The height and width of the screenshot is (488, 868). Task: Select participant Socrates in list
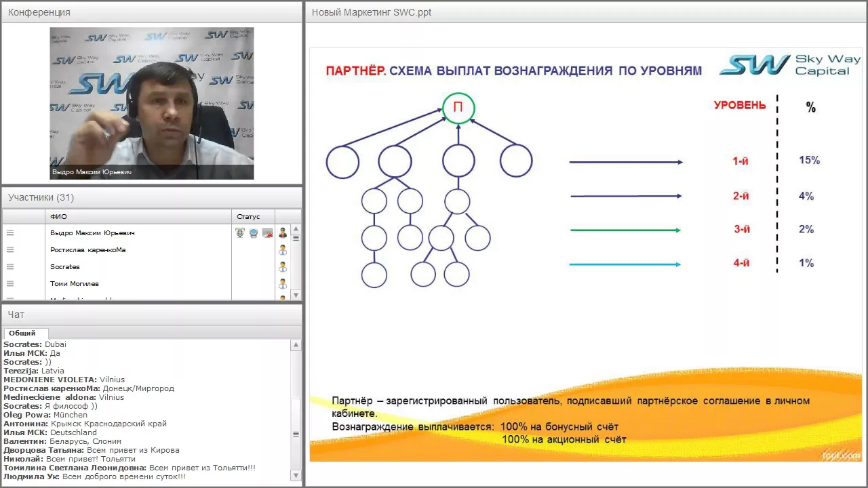pyautogui.click(x=65, y=267)
